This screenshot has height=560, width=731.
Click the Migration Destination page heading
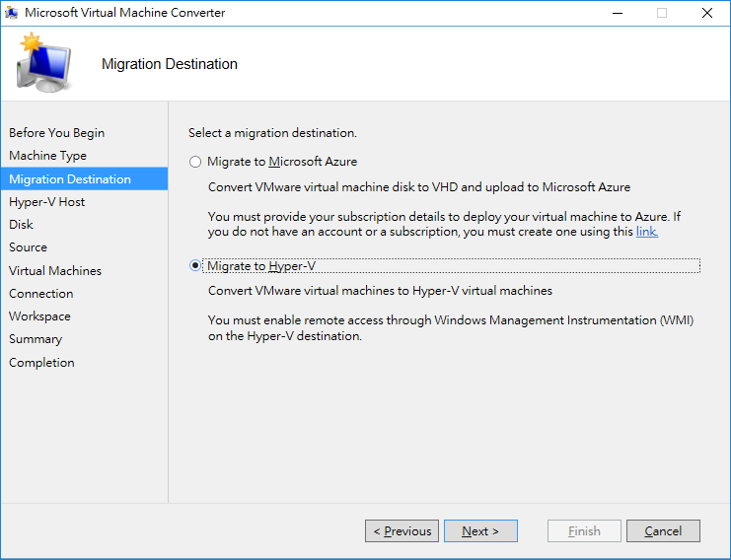coord(170,64)
